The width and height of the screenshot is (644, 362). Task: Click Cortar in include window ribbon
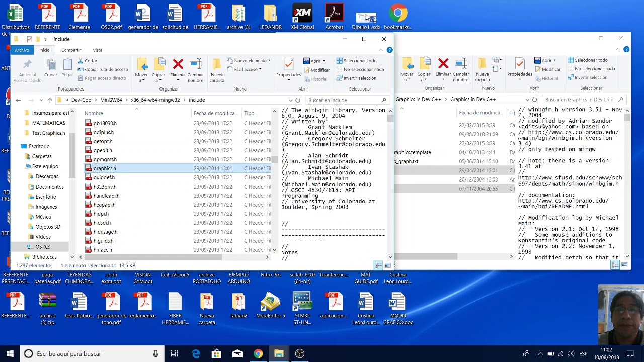[88, 61]
